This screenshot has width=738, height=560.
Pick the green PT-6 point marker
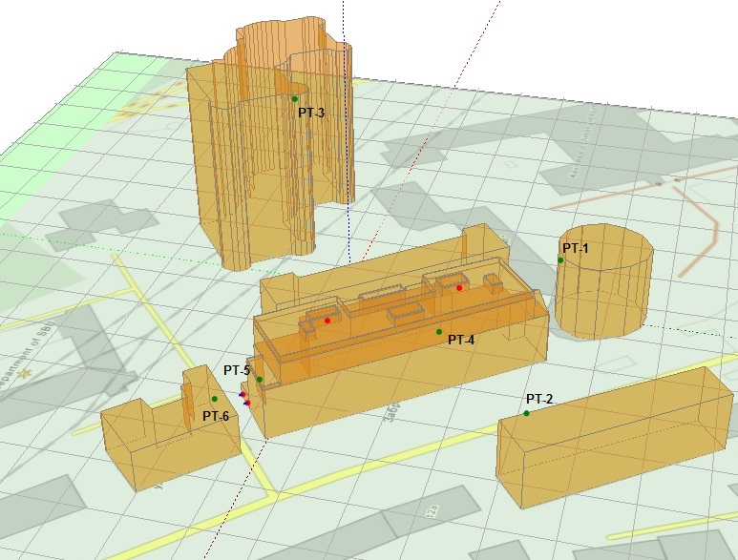(x=215, y=399)
